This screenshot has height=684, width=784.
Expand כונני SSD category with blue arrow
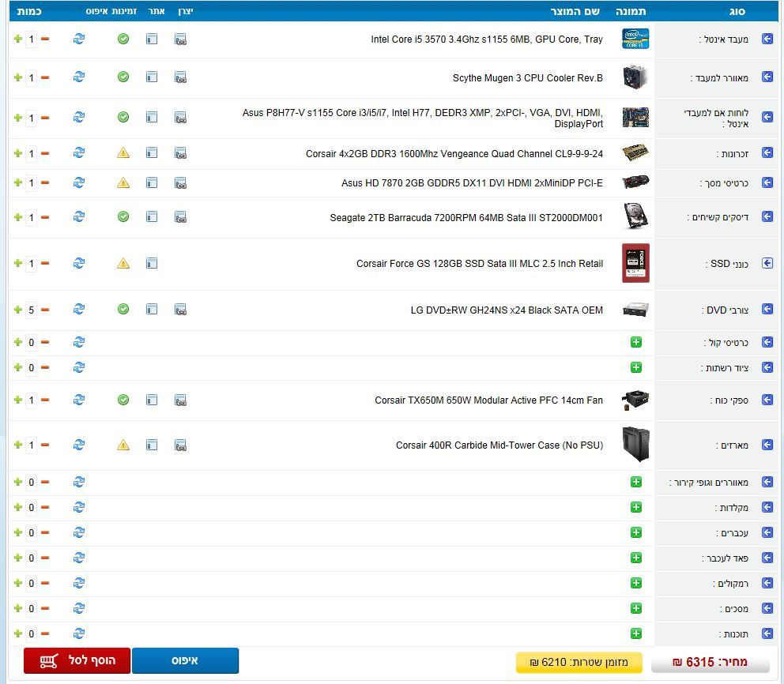coord(767,264)
